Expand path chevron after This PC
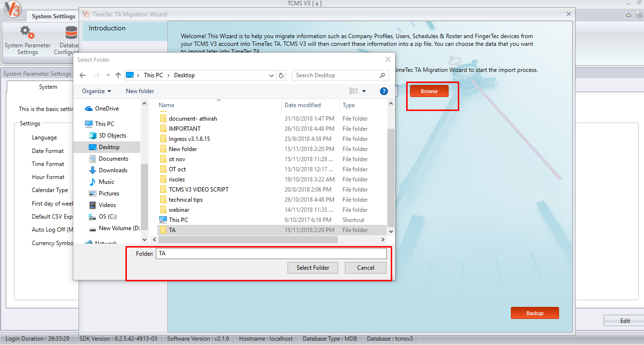Screen dimensions: 644x345 (168, 75)
